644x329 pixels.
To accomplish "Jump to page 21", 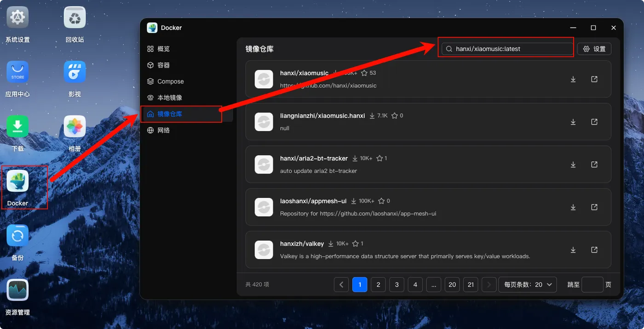I will pos(471,285).
